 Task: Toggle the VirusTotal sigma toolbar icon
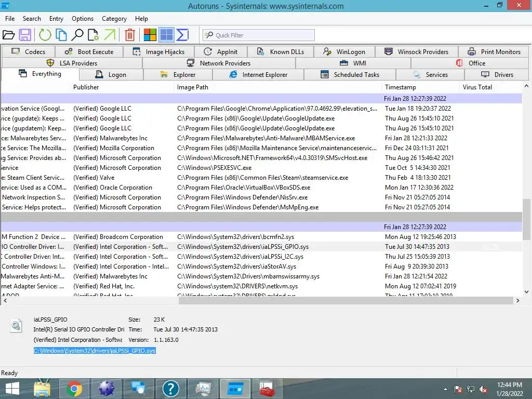click(x=182, y=35)
